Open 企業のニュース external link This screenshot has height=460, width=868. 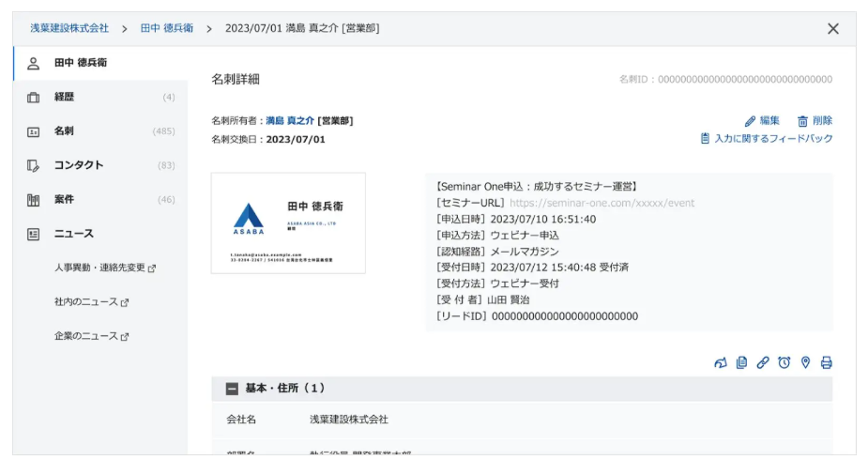pos(91,337)
